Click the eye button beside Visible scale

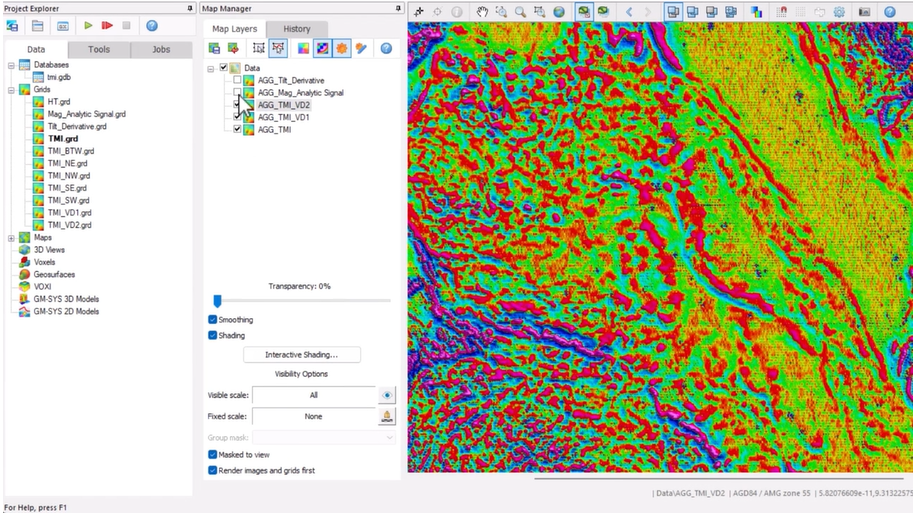tap(386, 395)
